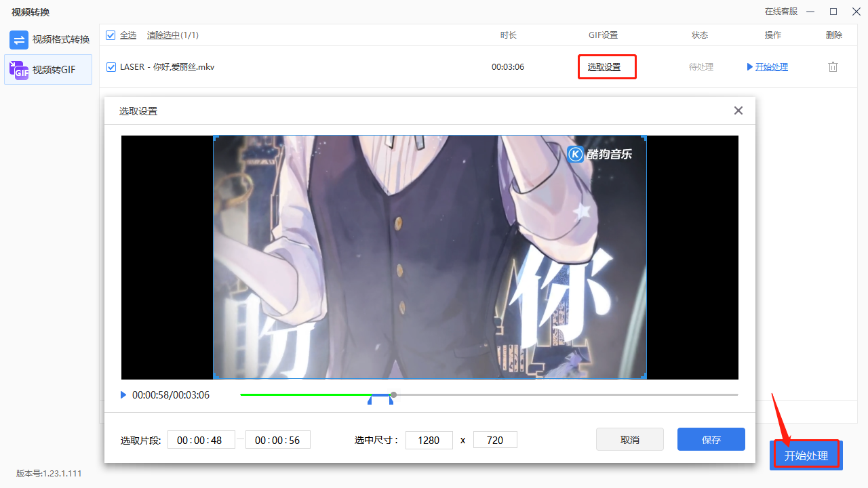This screenshot has width=868, height=488.
Task: Click the file duration 00:03:06 in the list row
Action: [508, 67]
